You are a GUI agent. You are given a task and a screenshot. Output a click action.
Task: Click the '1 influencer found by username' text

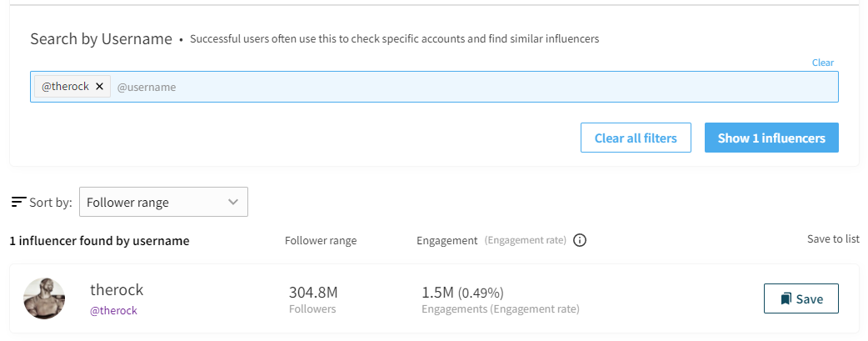coord(99,241)
